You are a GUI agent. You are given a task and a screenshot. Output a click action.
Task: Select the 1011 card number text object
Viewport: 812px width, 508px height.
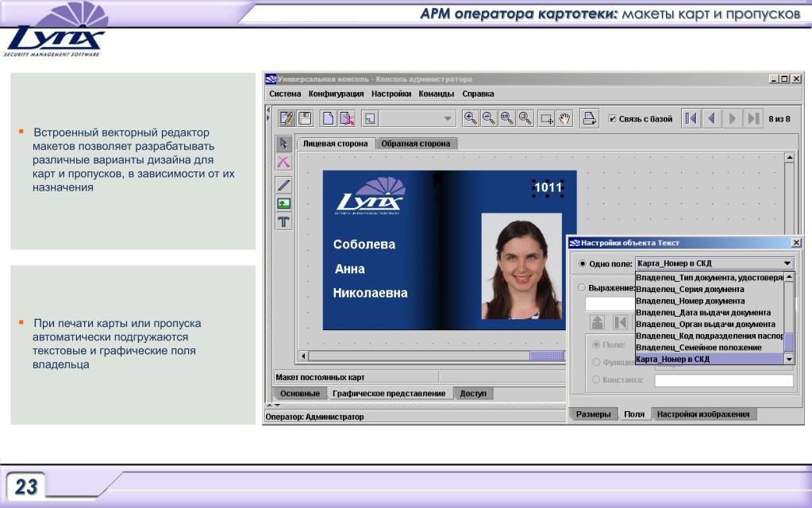tap(548, 187)
